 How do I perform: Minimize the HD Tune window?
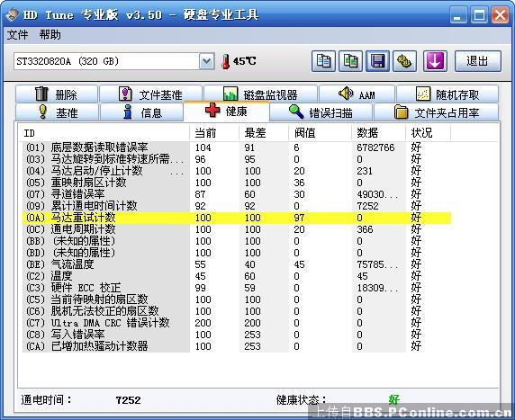[x=458, y=15]
